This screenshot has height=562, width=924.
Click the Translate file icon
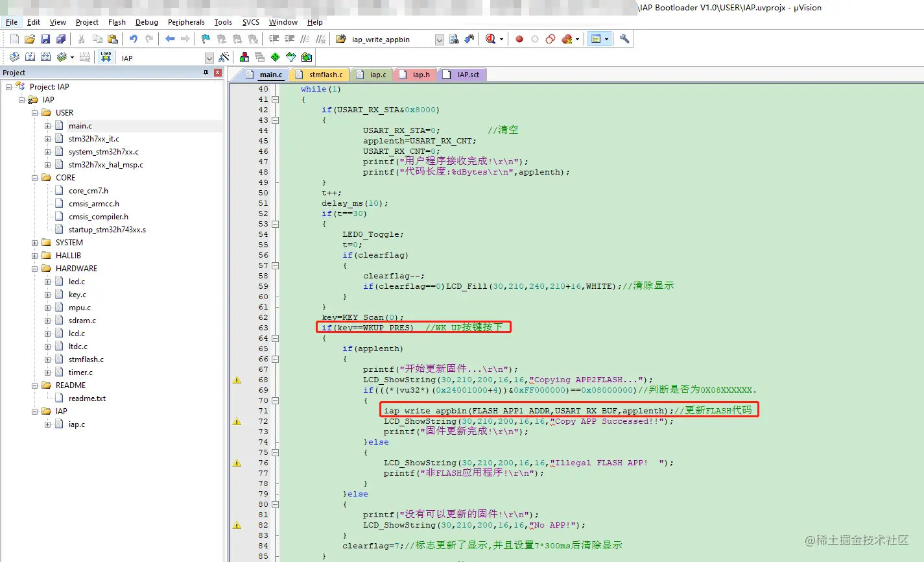[x=14, y=57]
